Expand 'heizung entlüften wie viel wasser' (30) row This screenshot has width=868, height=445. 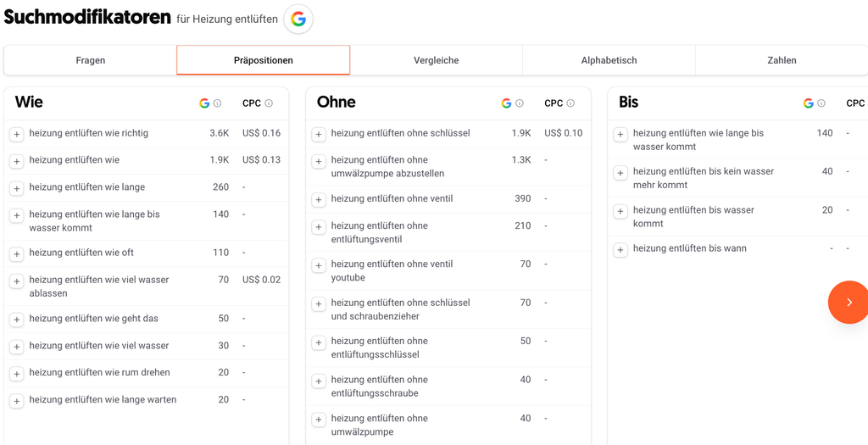click(x=17, y=347)
